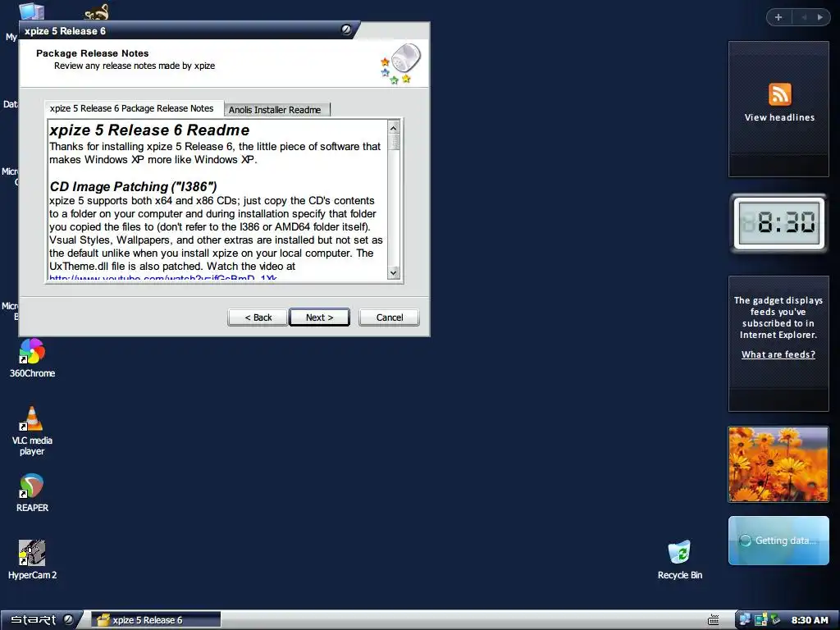Go to next sidebar gadgets page arrow
Viewport: 840px width, 630px height.
(819, 17)
